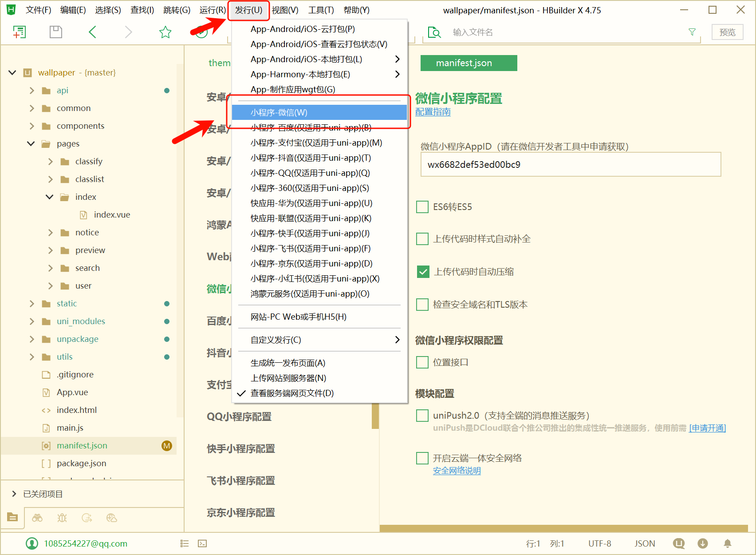
Task: Select 生成统一发布页面(A) menu entry
Action: click(319, 363)
